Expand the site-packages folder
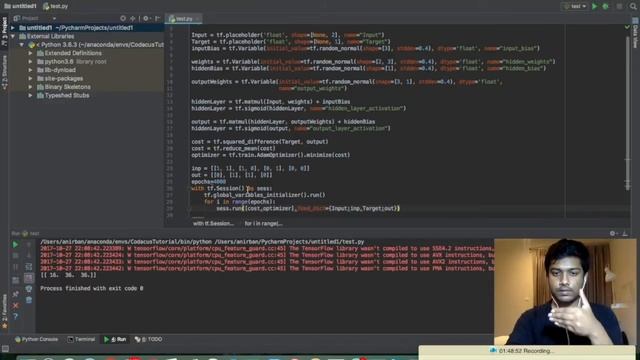The width and height of the screenshot is (640, 360). click(30, 78)
